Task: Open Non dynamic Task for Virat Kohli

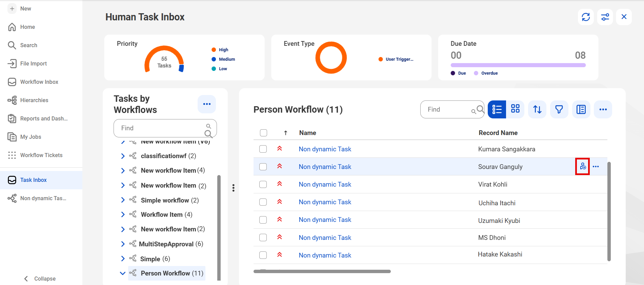Action: point(325,184)
